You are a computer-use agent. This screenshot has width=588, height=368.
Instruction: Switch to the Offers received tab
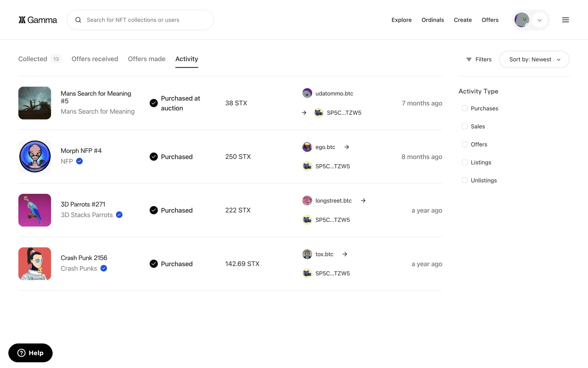coord(95,59)
